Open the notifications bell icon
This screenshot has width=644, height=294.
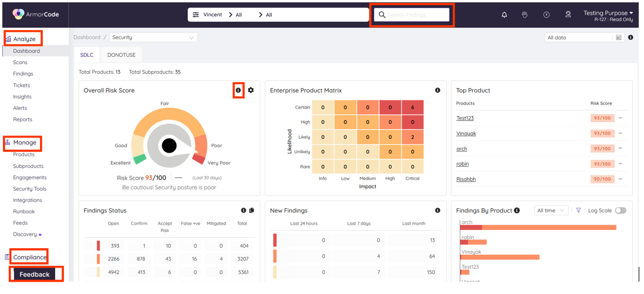(x=504, y=15)
